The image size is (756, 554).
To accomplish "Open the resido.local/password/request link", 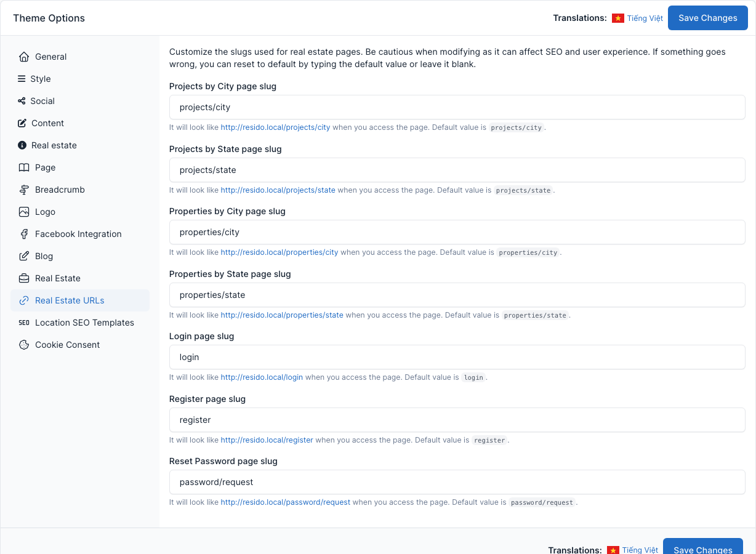I will click(x=286, y=502).
